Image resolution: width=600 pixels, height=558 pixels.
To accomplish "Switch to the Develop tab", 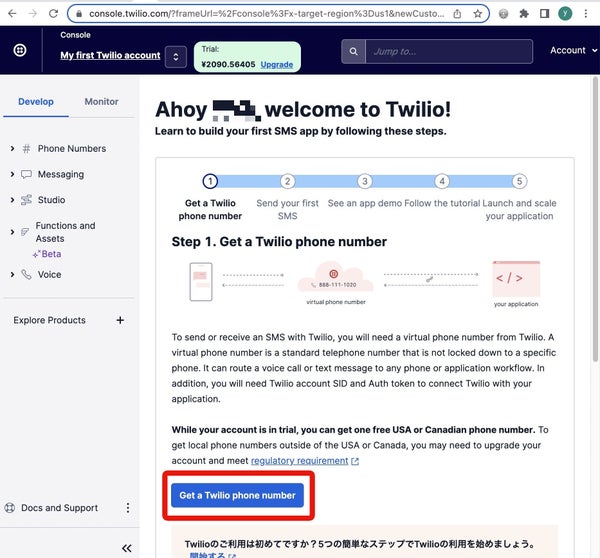I will coord(36,102).
